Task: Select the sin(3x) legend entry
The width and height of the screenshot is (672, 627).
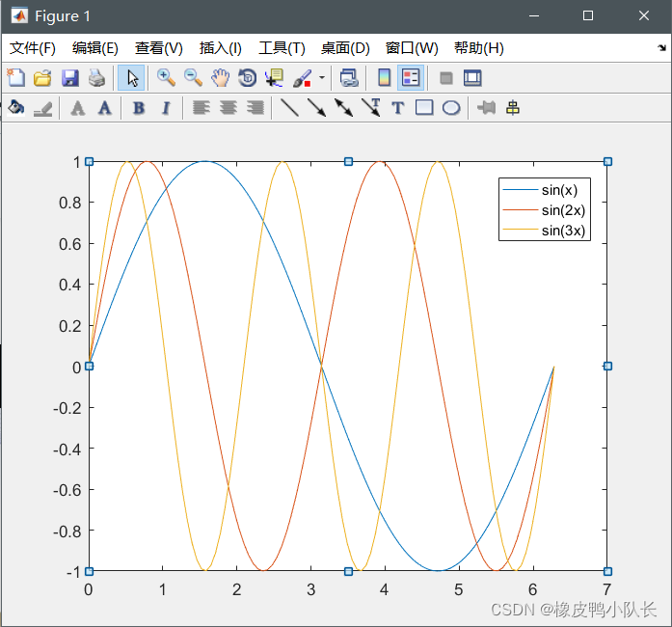Action: 544,231
